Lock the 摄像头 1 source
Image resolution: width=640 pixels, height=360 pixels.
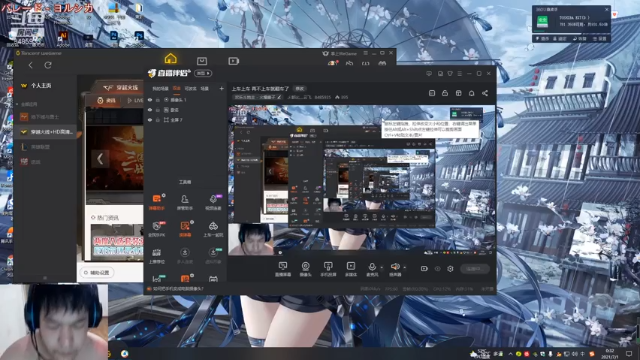point(158,100)
